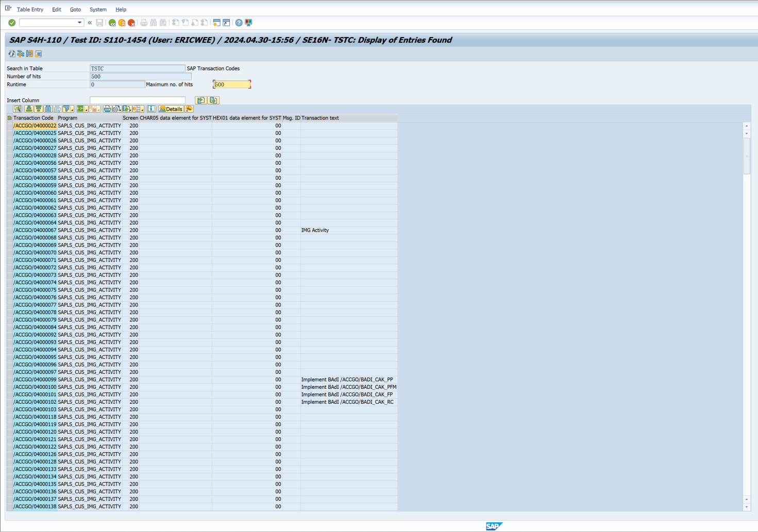Open the Table Entry menu
Screen dimensions: 758x532
point(30,9)
